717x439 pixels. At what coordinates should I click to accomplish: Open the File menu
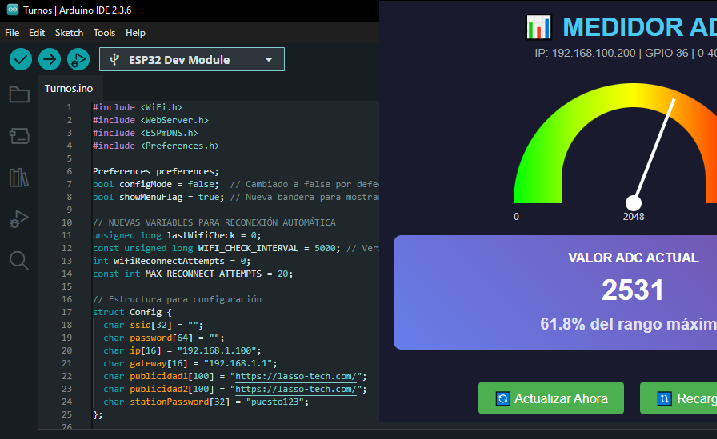12,33
